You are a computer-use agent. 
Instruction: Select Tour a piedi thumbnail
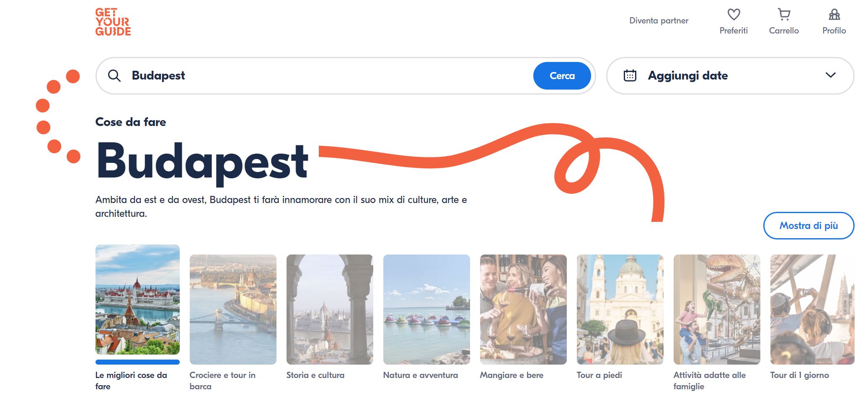point(620,309)
